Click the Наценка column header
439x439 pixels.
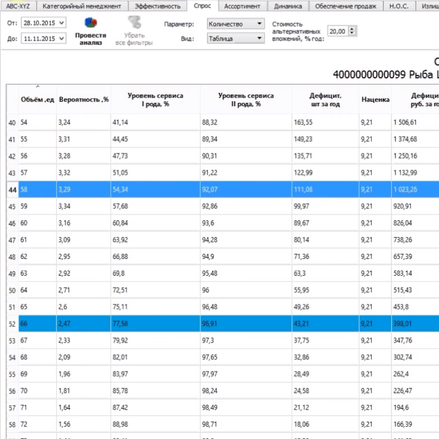pos(375,99)
